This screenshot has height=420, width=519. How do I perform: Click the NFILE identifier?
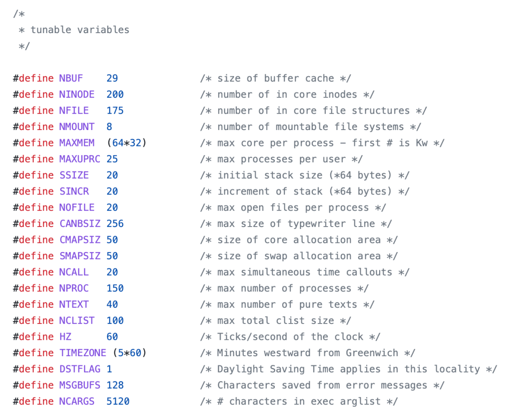click(74, 110)
